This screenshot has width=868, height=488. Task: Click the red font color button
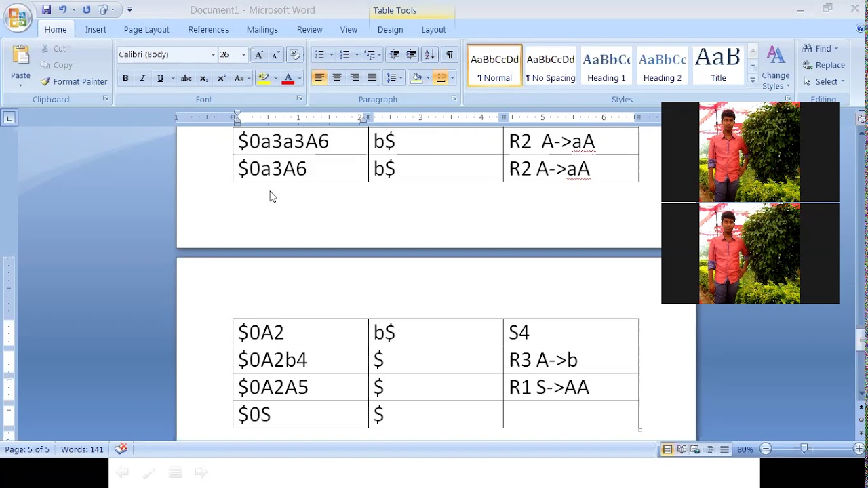pyautogui.click(x=288, y=79)
